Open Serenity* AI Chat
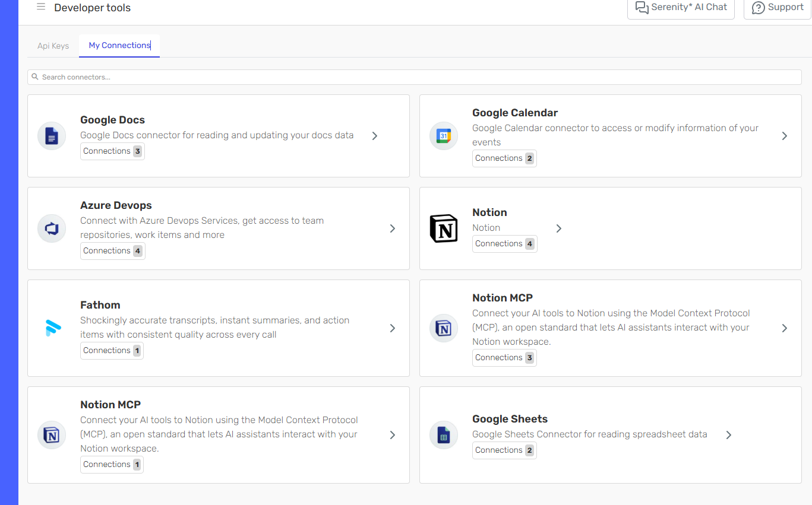Screen dimensions: 812x505 pyautogui.click(x=681, y=8)
